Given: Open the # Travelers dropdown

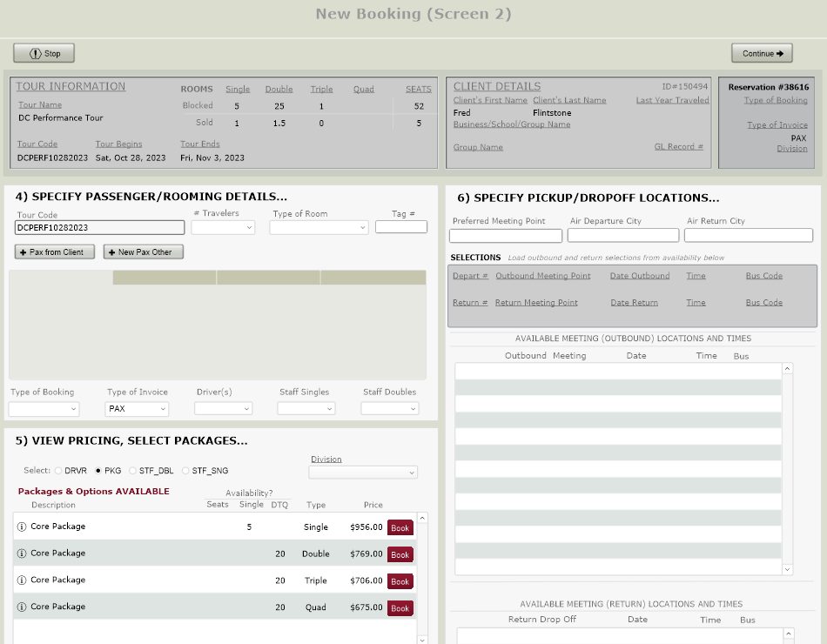Looking at the screenshot, I should click(x=223, y=227).
